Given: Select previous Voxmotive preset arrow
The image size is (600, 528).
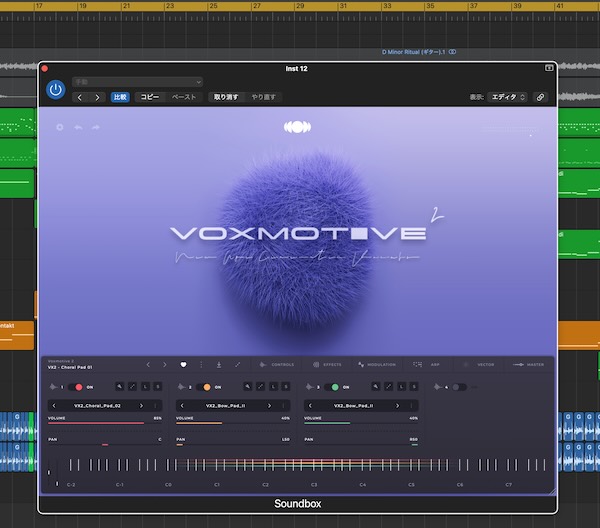Looking at the screenshot, I should pyautogui.click(x=148, y=365).
